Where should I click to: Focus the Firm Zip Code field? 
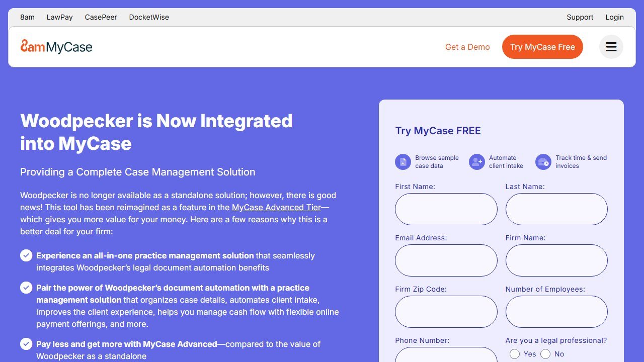[x=446, y=312]
